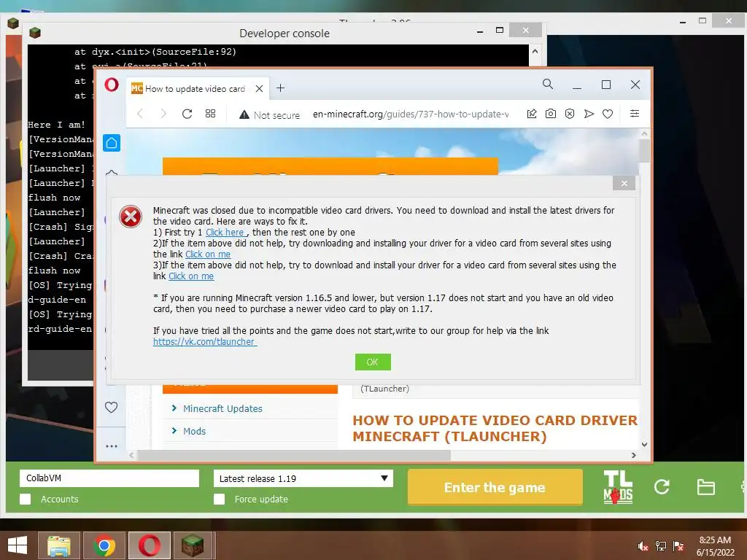
Task: Add page to bookmarks heart icon
Action: coord(608,114)
